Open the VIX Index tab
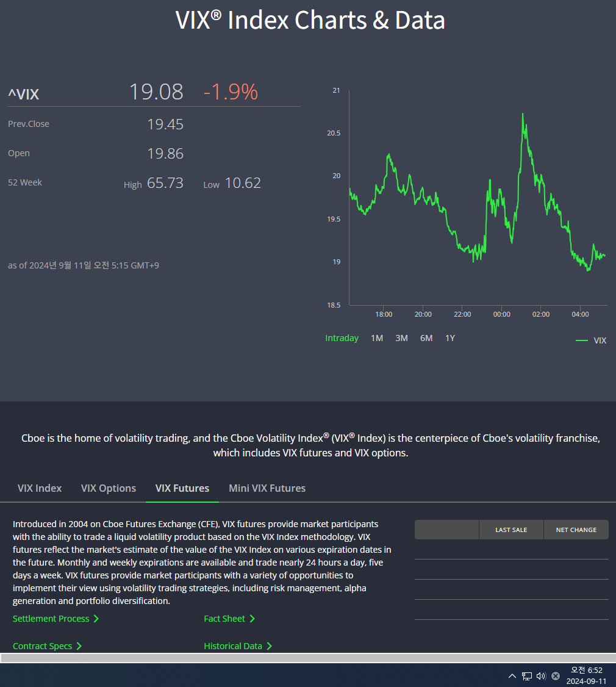This screenshot has height=687, width=616. click(x=40, y=488)
